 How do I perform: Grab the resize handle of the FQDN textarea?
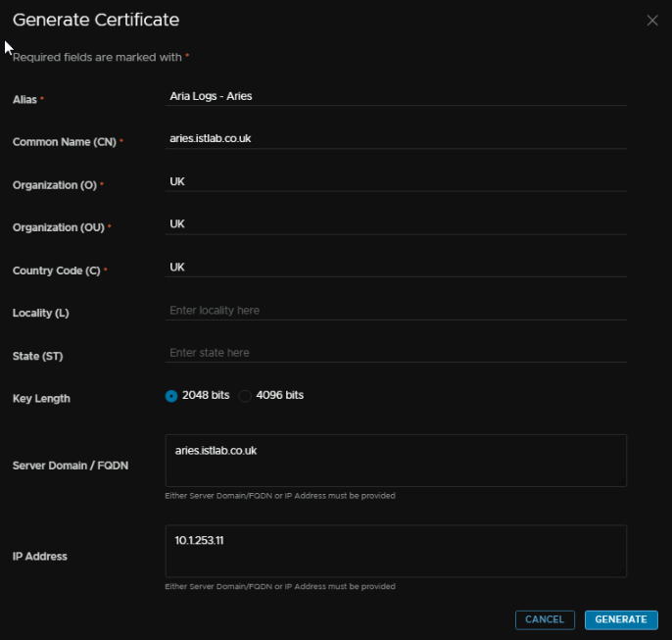coord(623,482)
